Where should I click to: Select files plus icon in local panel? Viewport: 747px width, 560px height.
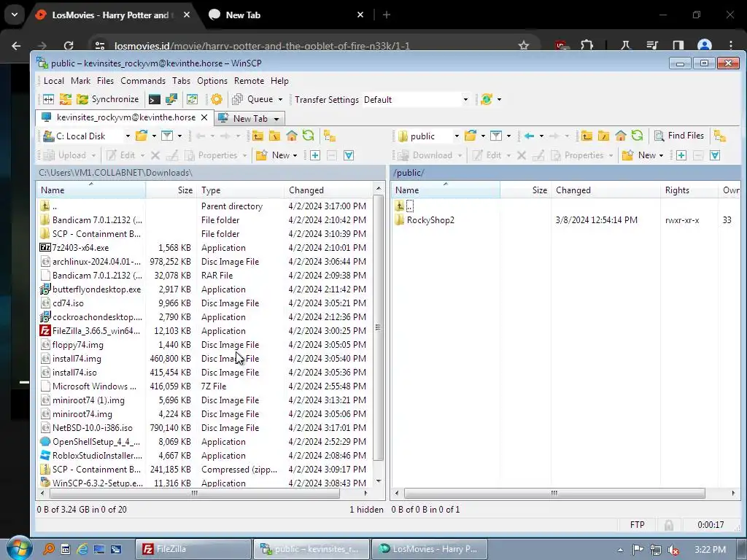point(315,155)
